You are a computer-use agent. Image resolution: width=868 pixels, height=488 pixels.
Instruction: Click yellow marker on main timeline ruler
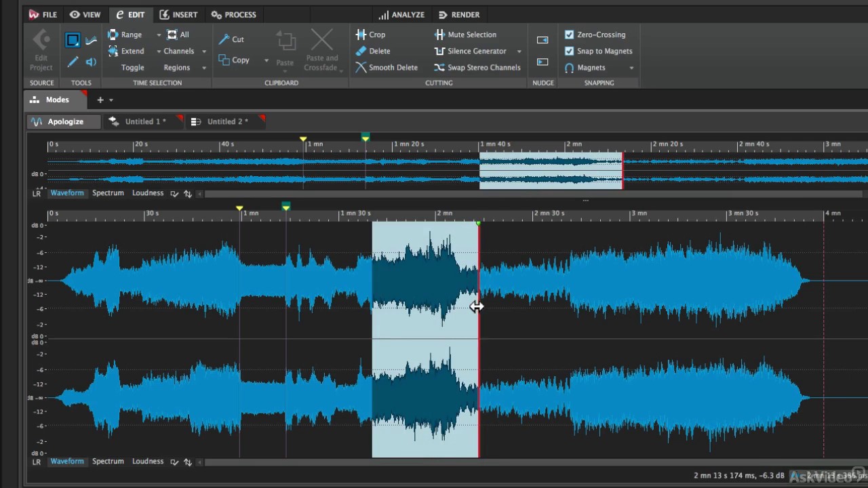[239, 208]
